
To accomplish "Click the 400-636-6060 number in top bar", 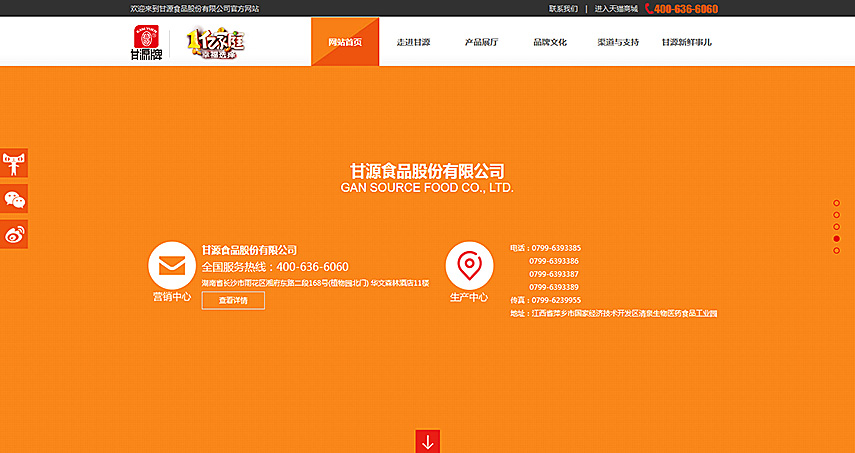I will [x=686, y=9].
